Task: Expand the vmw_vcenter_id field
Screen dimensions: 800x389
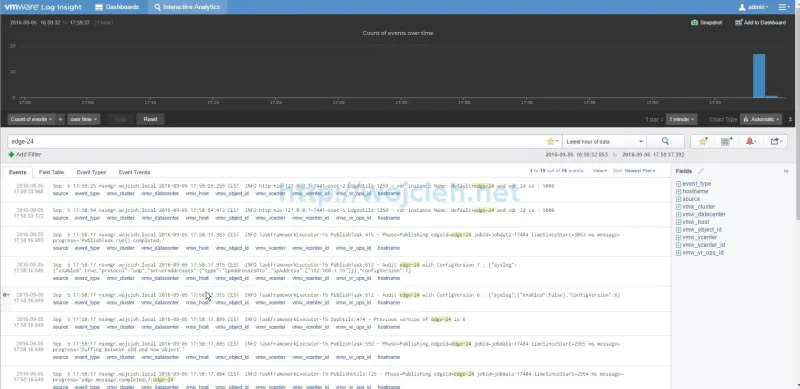Action: click(x=679, y=245)
